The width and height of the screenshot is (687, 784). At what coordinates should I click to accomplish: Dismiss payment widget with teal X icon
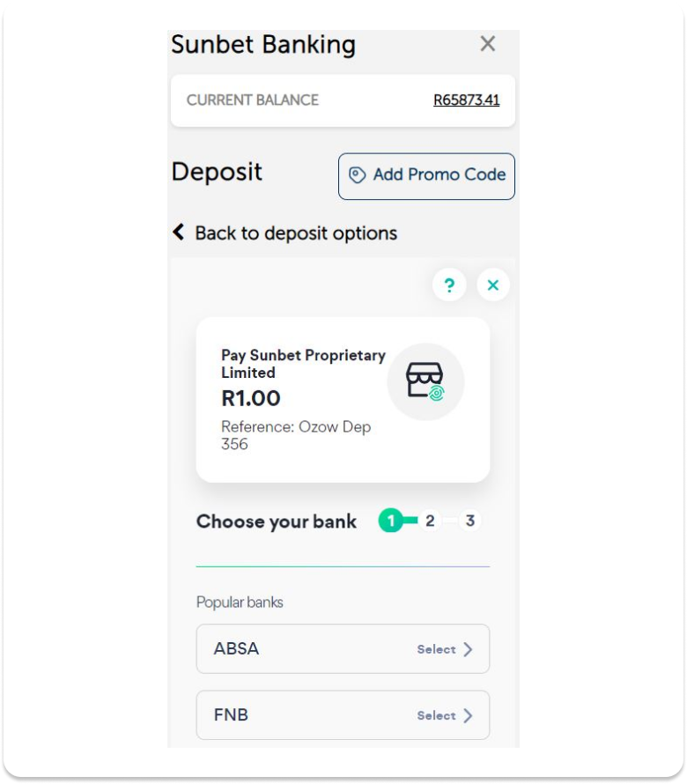coord(493,285)
